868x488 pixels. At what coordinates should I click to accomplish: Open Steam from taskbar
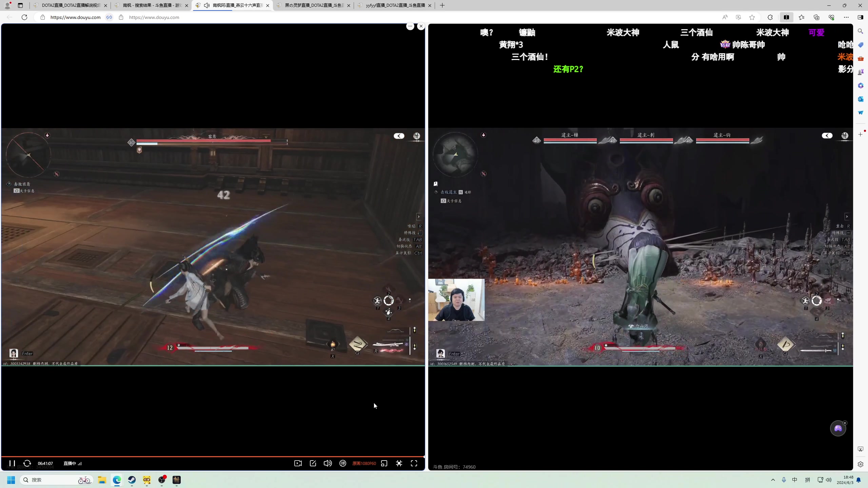click(132, 480)
